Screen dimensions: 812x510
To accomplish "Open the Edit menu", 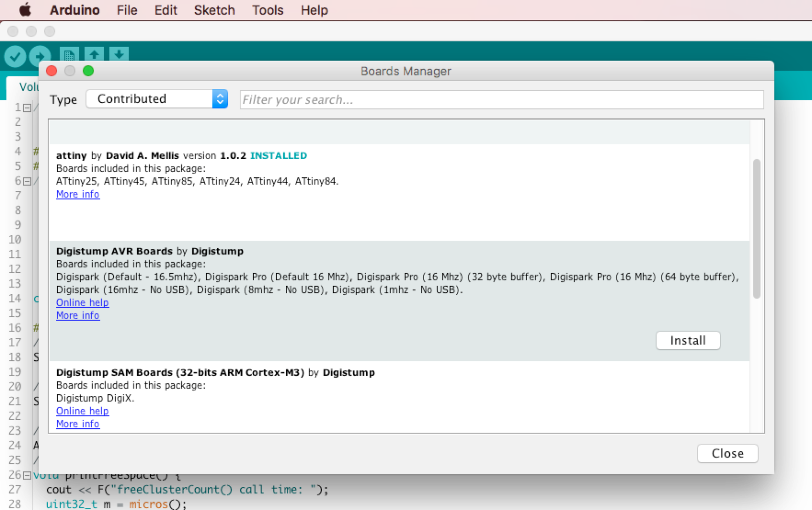I will (x=166, y=10).
